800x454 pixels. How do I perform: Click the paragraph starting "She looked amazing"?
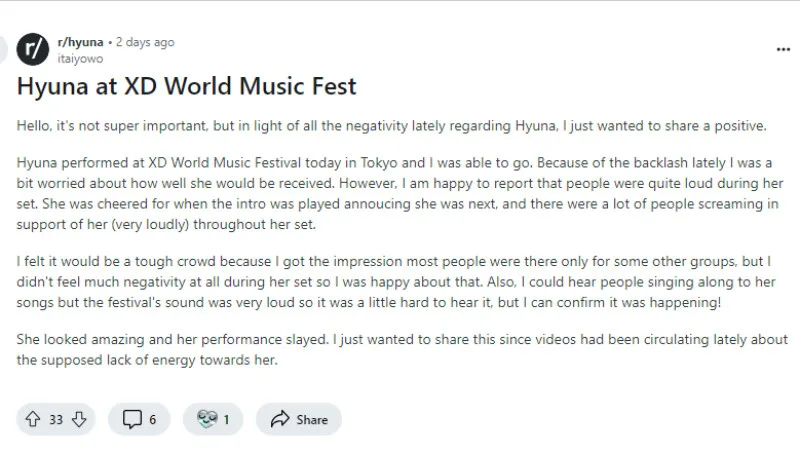[x=400, y=350]
